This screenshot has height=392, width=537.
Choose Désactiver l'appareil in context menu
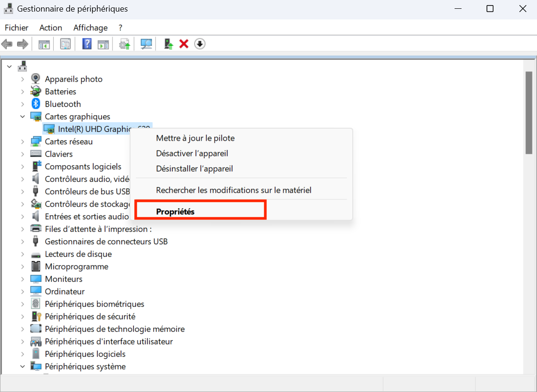pyautogui.click(x=192, y=153)
